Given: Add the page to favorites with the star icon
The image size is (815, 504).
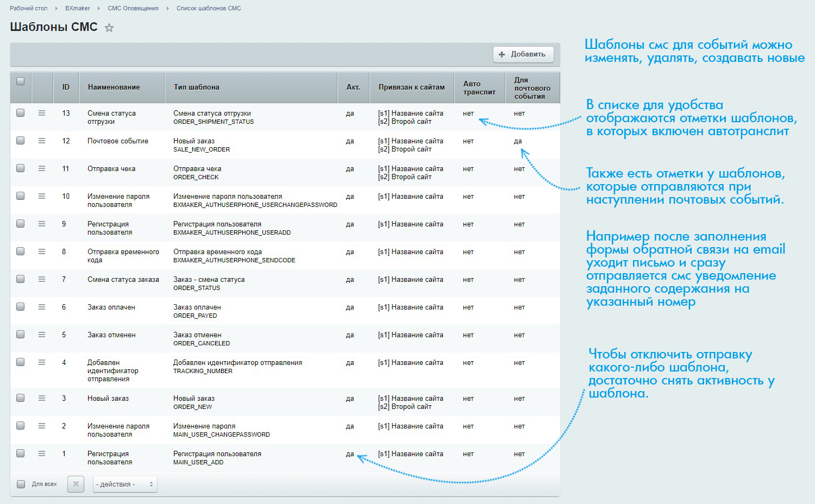Looking at the screenshot, I should (109, 28).
